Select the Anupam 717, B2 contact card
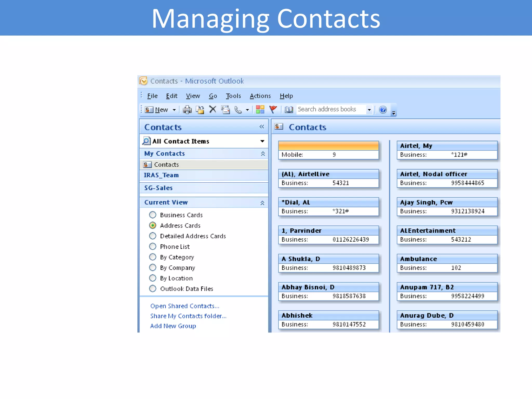 (447, 292)
